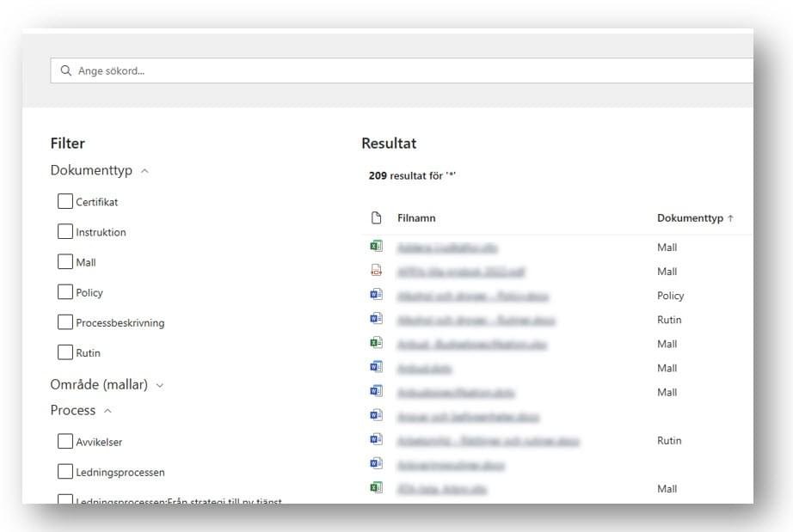Collapse the Dokumenttyp filter section

click(x=144, y=171)
